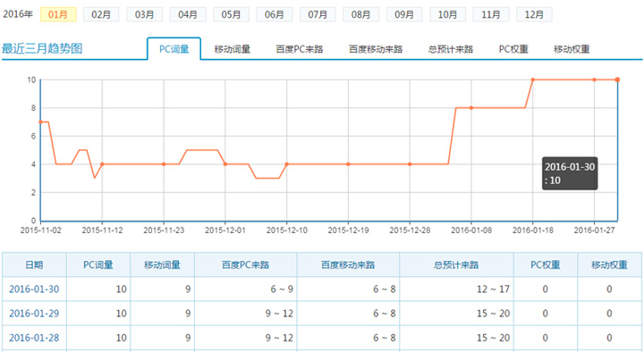The height and width of the screenshot is (352, 644).
Task: Click the 百度移动来路 table column header
Action: pyautogui.click(x=348, y=265)
